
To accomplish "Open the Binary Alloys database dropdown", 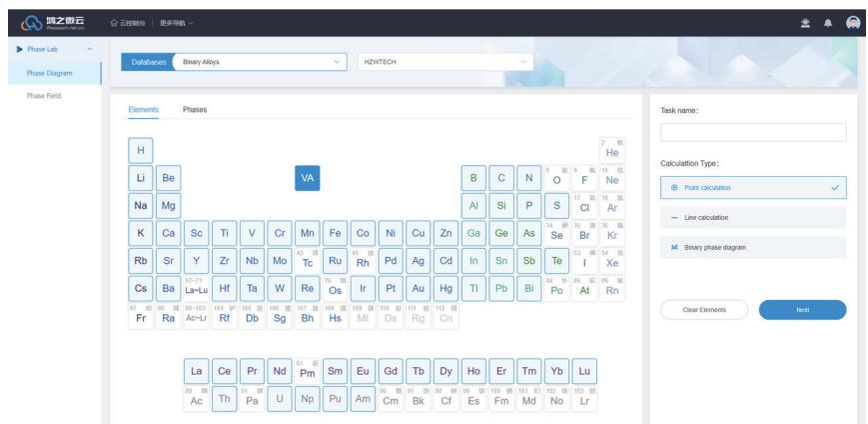I will [260, 62].
